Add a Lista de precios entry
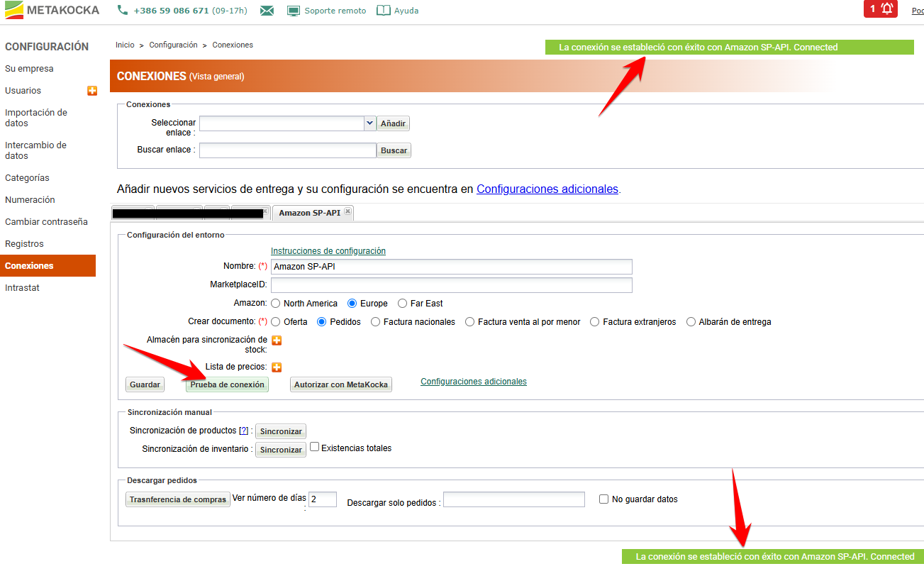This screenshot has width=924, height=576. (x=277, y=367)
